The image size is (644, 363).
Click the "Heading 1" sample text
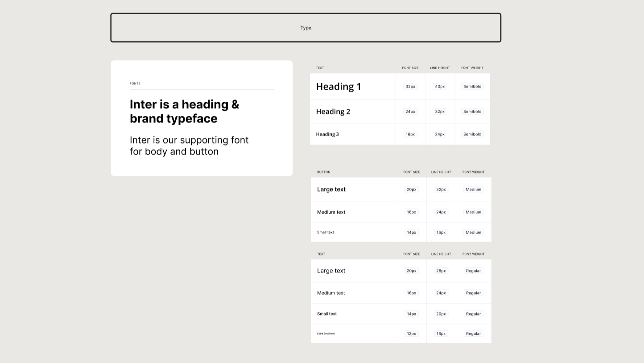click(x=339, y=87)
